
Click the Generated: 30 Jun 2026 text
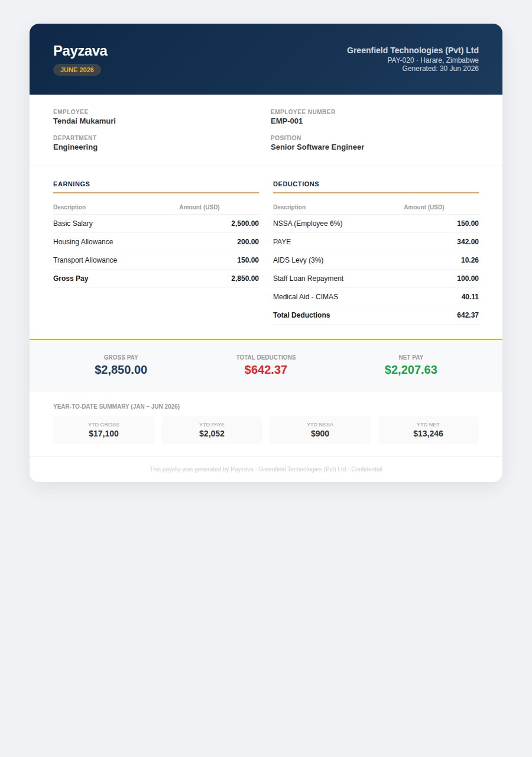tap(440, 69)
